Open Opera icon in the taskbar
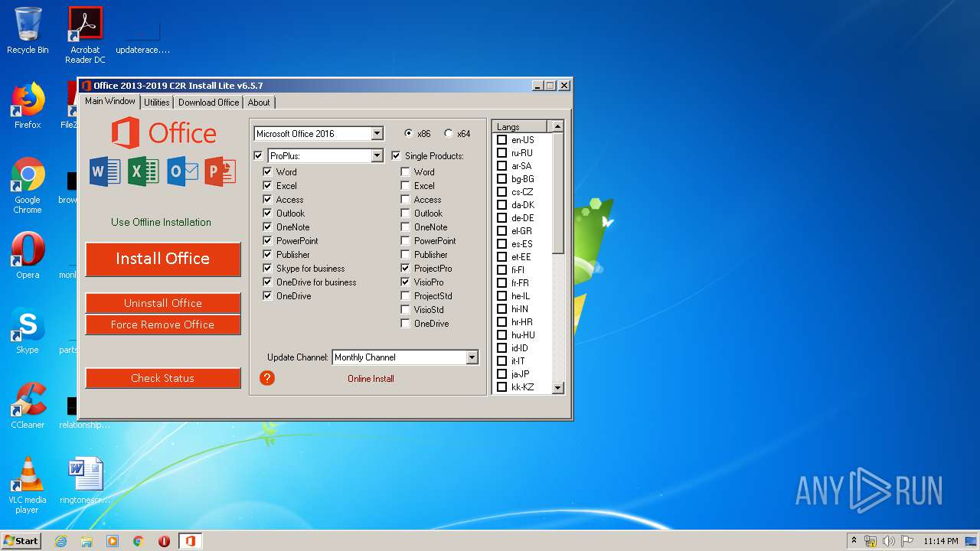Image resolution: width=980 pixels, height=551 pixels. pos(164,541)
